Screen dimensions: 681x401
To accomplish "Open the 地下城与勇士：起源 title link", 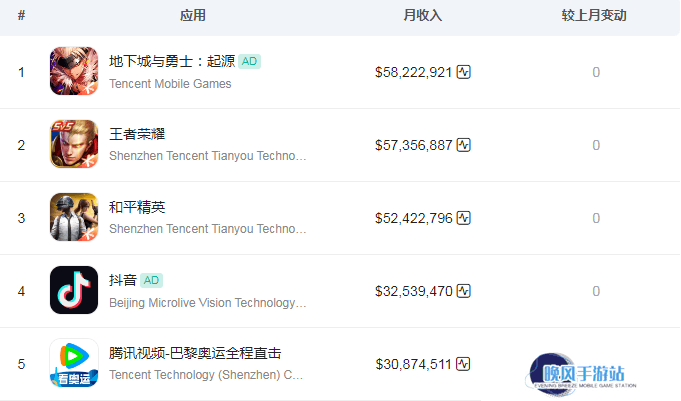I will tap(172, 61).
